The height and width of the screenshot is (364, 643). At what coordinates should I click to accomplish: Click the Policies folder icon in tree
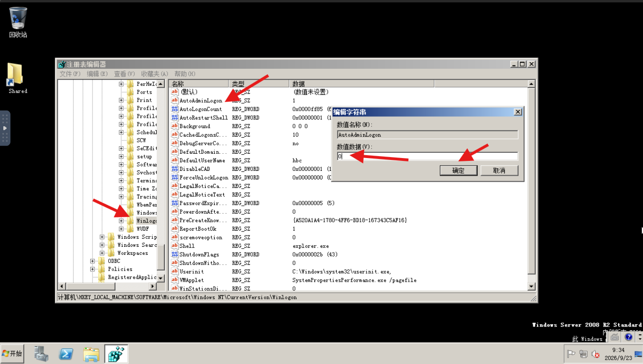coord(102,269)
